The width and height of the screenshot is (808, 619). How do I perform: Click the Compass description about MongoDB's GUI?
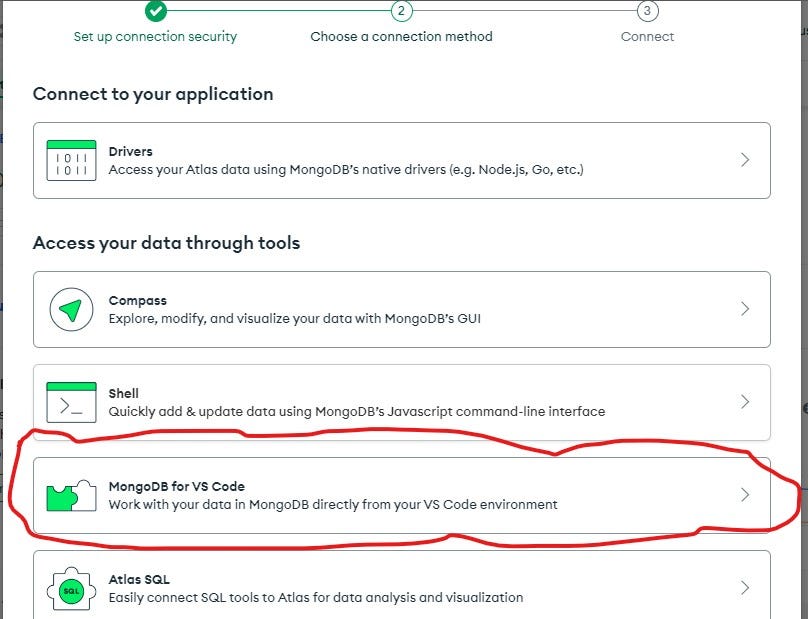click(294, 319)
